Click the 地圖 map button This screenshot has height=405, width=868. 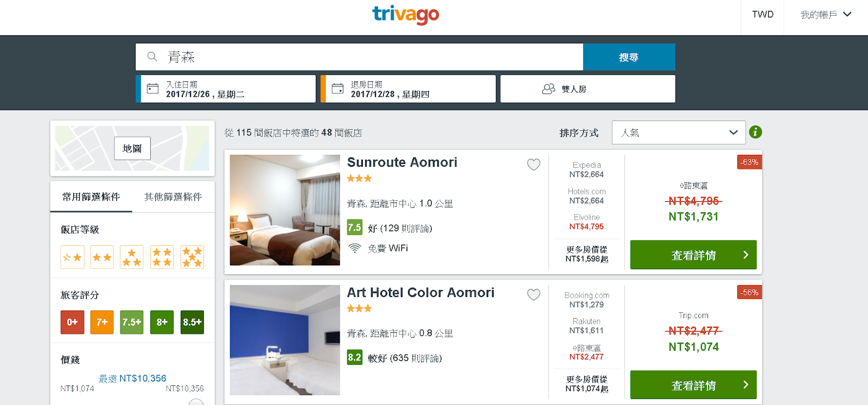[x=132, y=148]
